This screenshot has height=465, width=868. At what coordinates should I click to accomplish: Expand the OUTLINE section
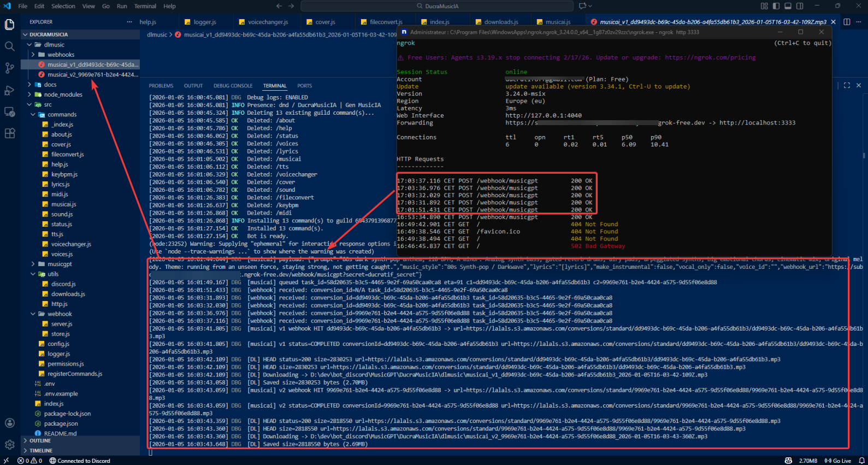coord(40,440)
